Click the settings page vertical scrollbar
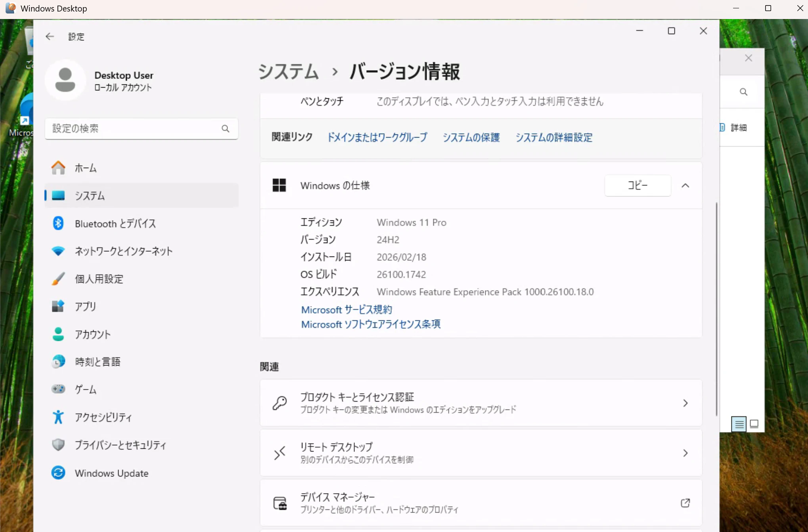Screen dimensions: 808x532 [x=716, y=309]
